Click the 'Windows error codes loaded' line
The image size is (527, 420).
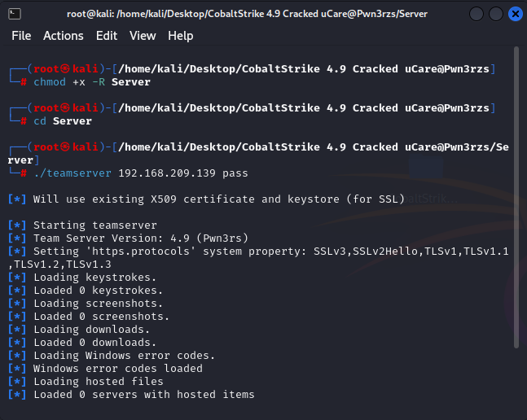(x=118, y=369)
